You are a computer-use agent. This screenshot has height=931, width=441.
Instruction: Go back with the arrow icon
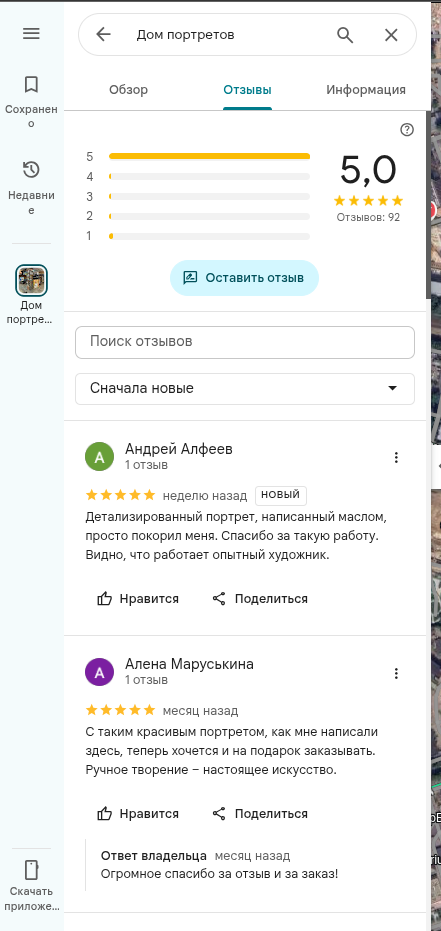(103, 34)
